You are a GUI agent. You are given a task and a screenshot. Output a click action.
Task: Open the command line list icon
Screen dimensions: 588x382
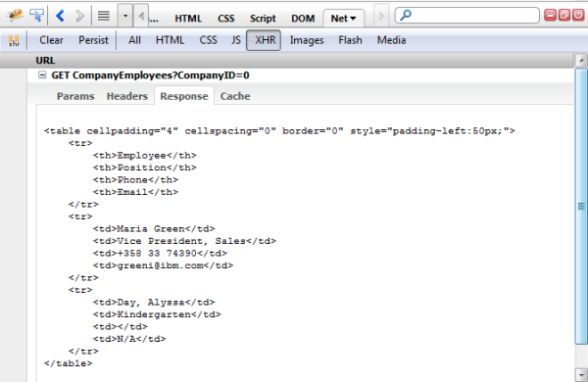pyautogui.click(x=104, y=16)
